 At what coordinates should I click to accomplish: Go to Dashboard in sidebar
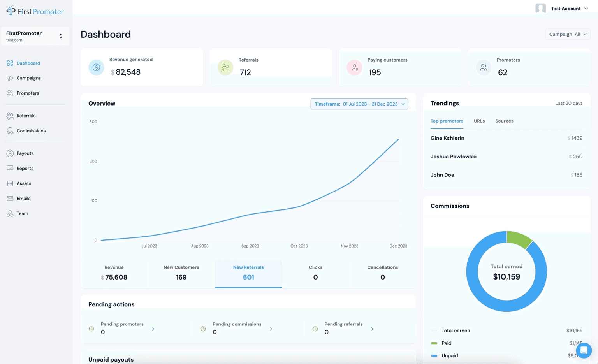point(28,63)
